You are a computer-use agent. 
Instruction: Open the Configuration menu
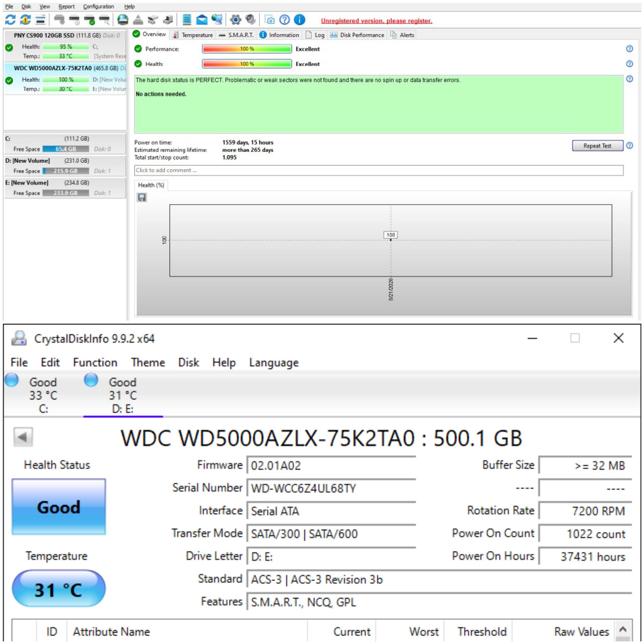98,6
